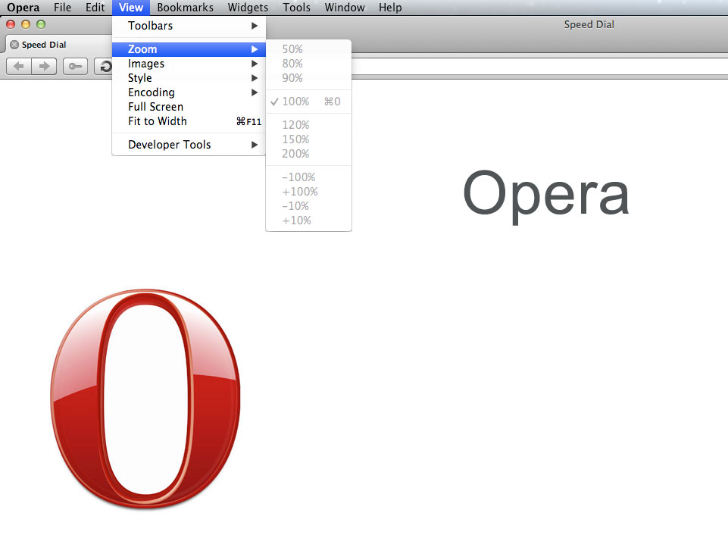The width and height of the screenshot is (728, 560).
Task: Set zoom to 90%
Action: pyautogui.click(x=308, y=78)
